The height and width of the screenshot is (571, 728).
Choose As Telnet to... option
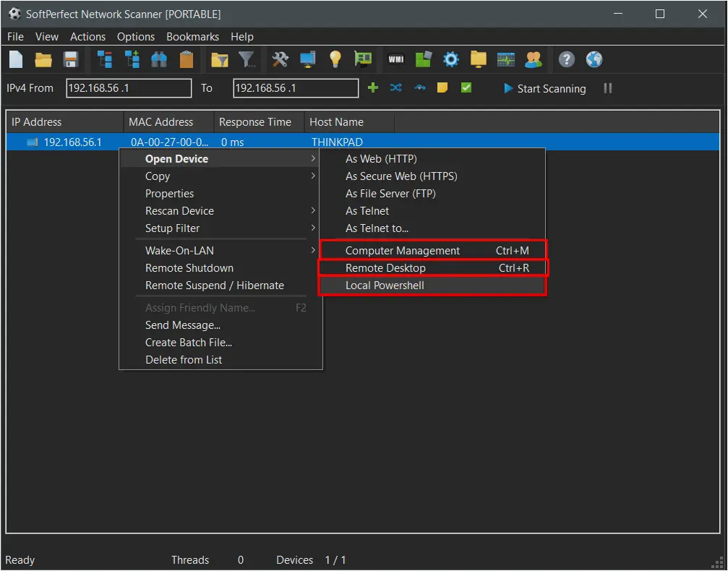[x=432, y=228]
